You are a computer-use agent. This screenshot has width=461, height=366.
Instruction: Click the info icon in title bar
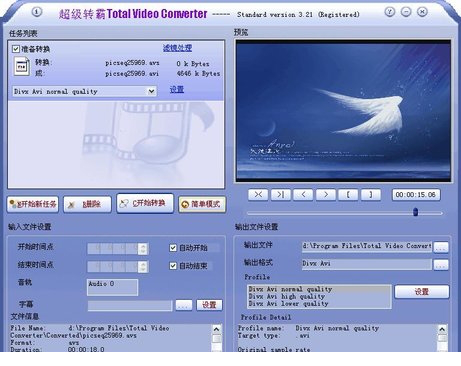point(37,12)
